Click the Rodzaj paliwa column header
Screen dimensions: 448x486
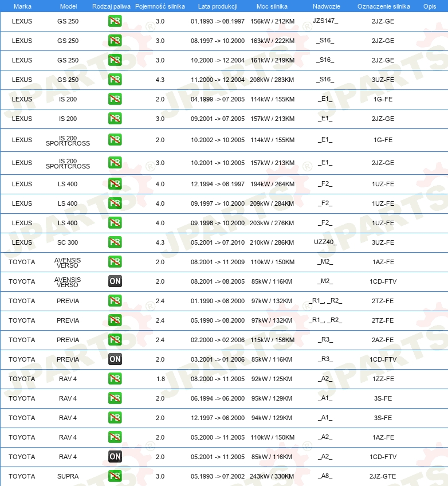tap(111, 6)
